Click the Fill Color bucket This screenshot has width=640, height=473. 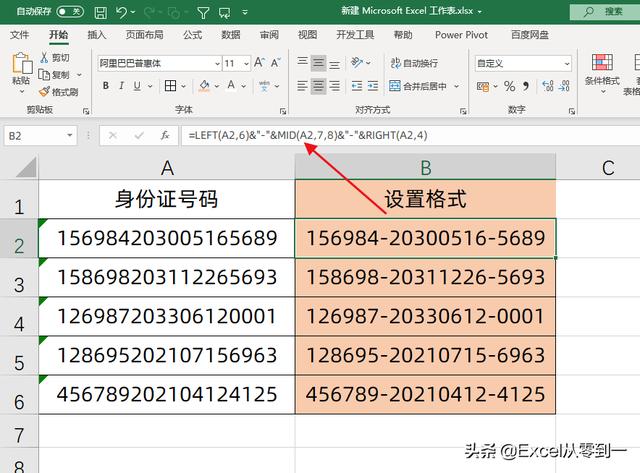coord(204,86)
